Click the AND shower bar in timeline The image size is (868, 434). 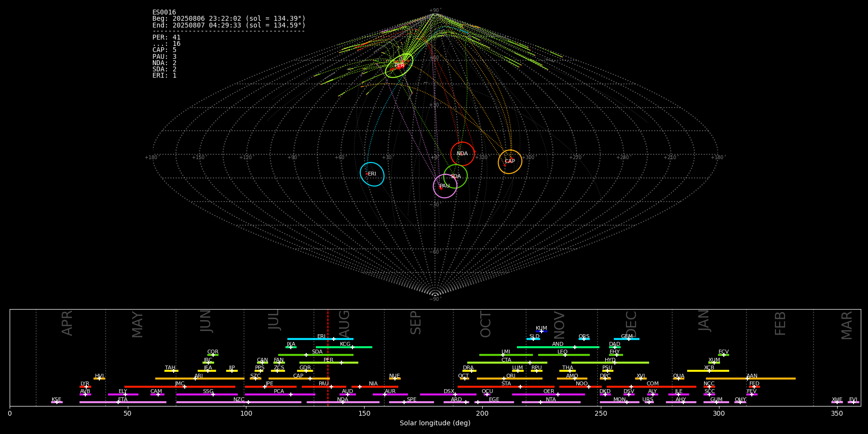pyautogui.click(x=558, y=347)
